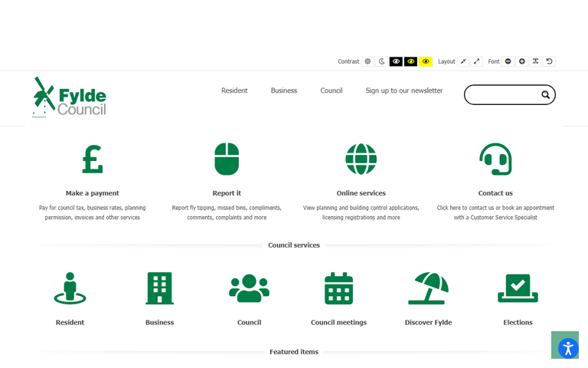The width and height of the screenshot is (588, 368).
Task: Click the Business building icon
Action: (159, 288)
